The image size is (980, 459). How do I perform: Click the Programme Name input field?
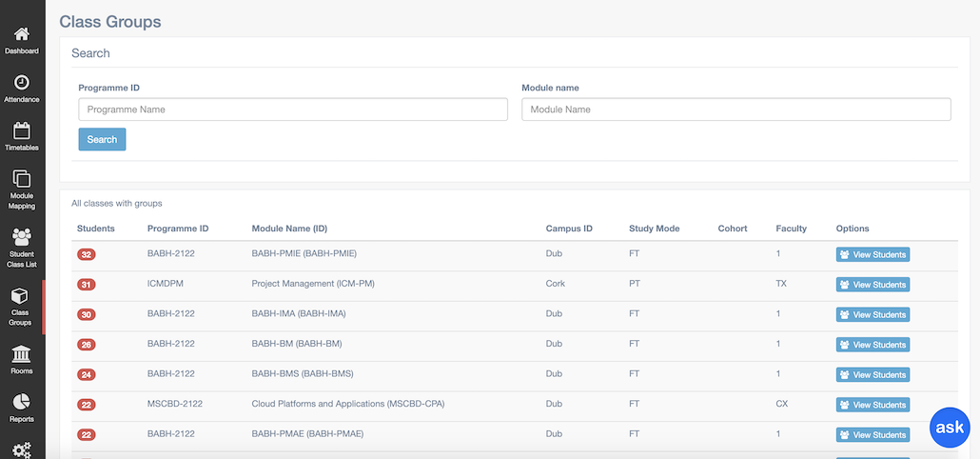pyautogui.click(x=293, y=110)
